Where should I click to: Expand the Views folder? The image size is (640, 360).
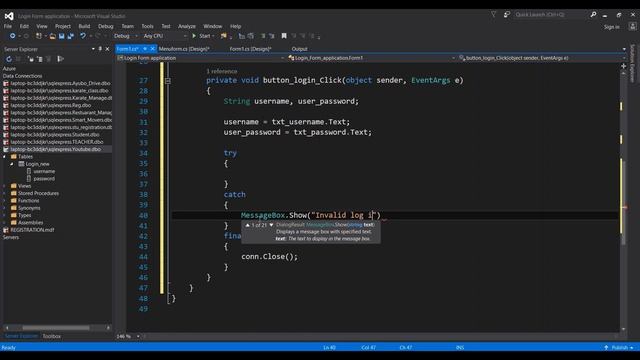point(4,186)
